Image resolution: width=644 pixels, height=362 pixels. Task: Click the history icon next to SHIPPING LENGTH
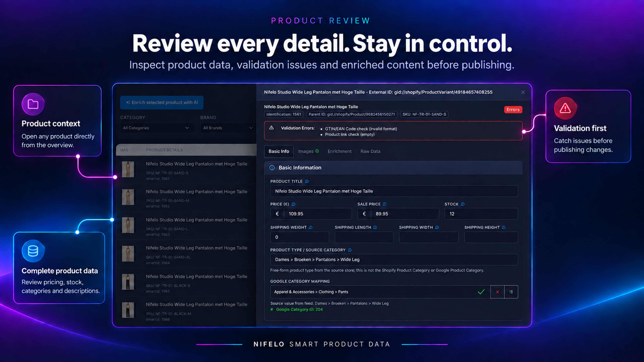tap(375, 227)
